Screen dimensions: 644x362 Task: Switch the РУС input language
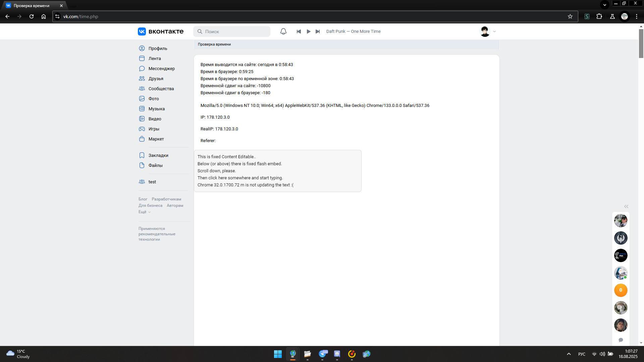coord(582,354)
